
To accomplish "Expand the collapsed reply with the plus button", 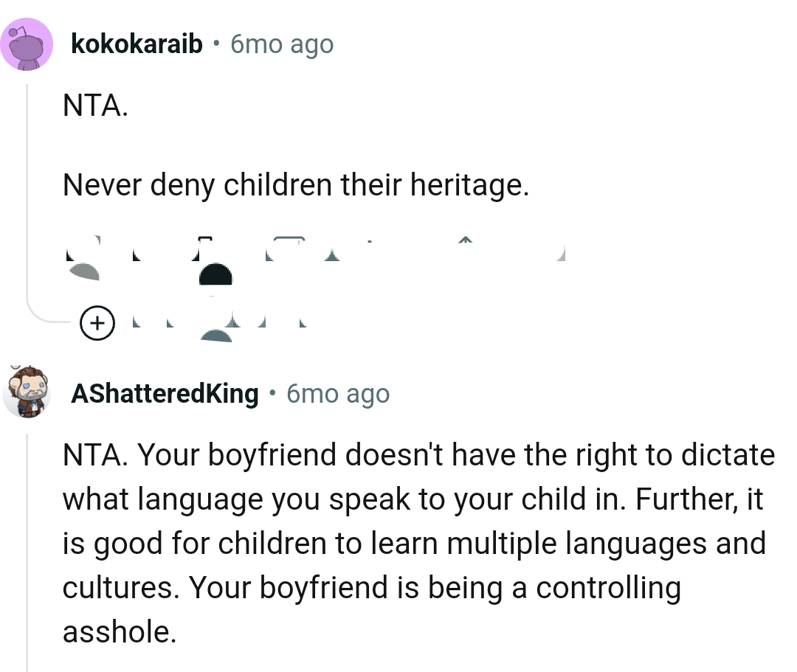I will (97, 322).
